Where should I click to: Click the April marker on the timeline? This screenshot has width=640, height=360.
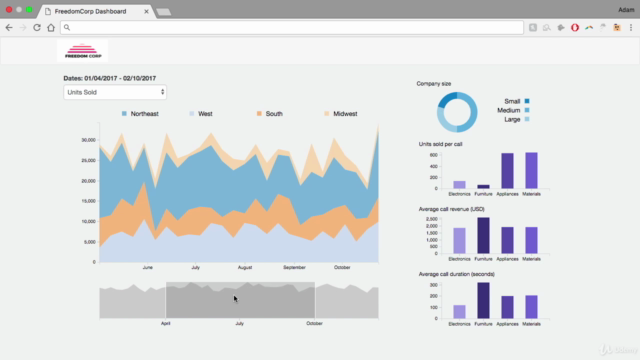tap(165, 323)
